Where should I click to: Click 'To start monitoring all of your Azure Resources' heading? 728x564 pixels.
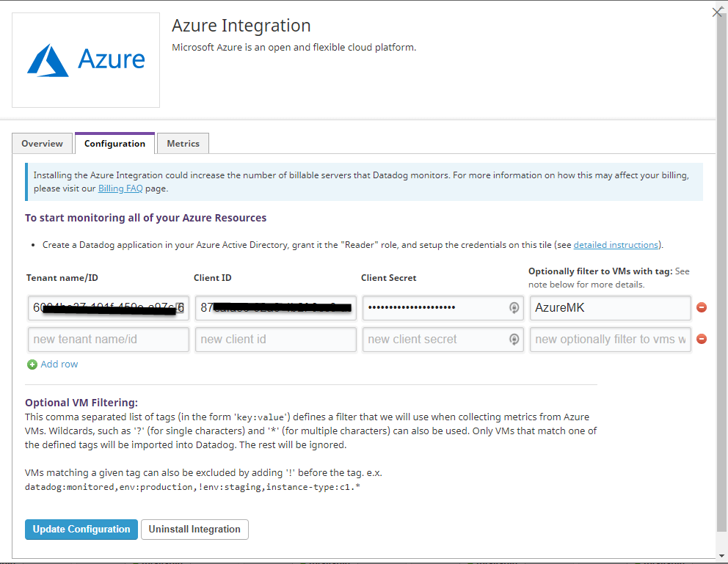click(x=145, y=218)
